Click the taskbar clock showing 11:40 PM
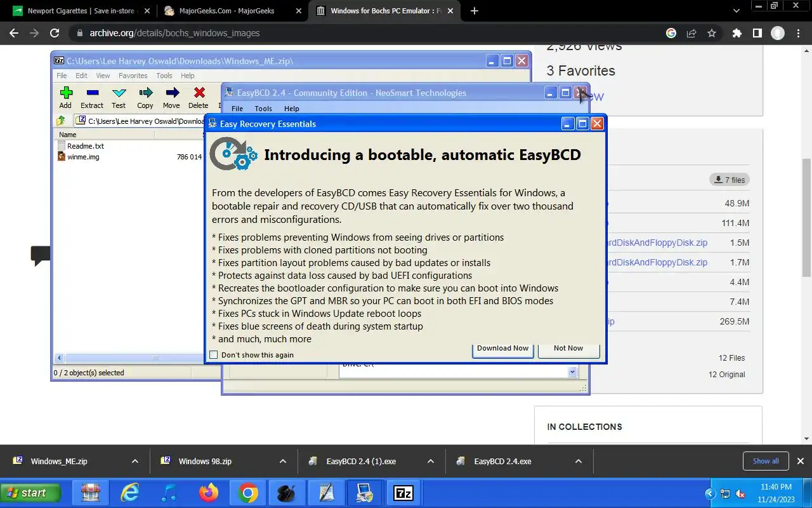The image size is (812, 508). coord(776,487)
